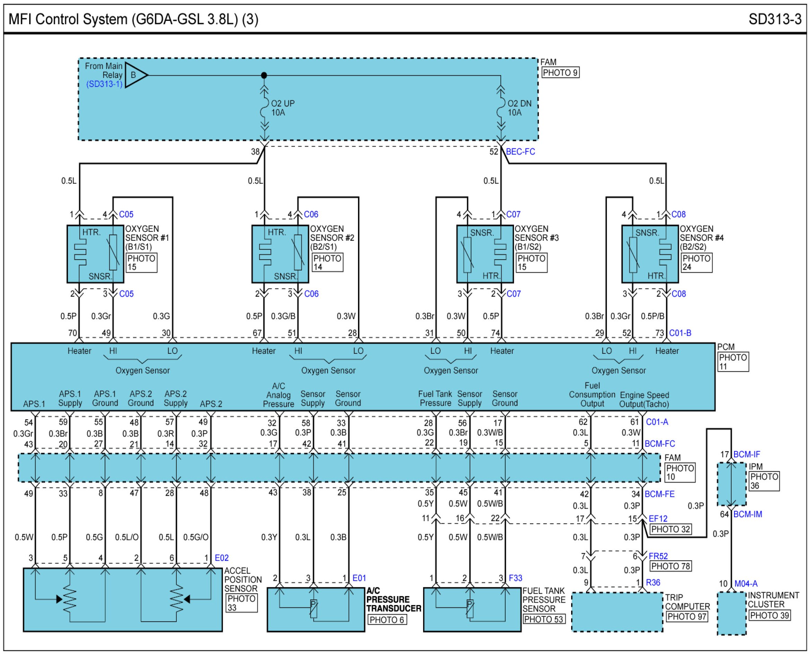Open PHOTO 97 trip computer reference

pyautogui.click(x=687, y=616)
